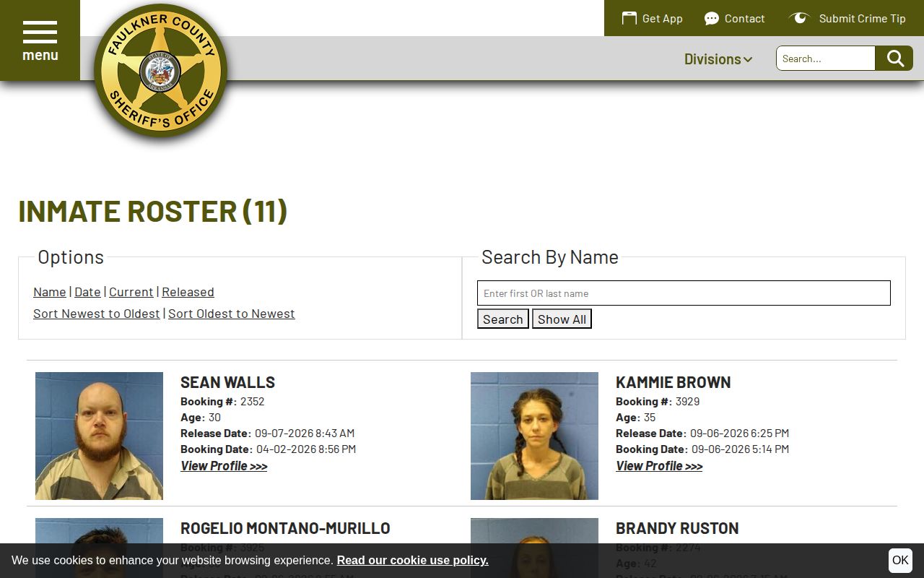Viewport: 924px width, 578px height.
Task: Click the Submit Crime Tip eye icon
Action: (x=798, y=18)
